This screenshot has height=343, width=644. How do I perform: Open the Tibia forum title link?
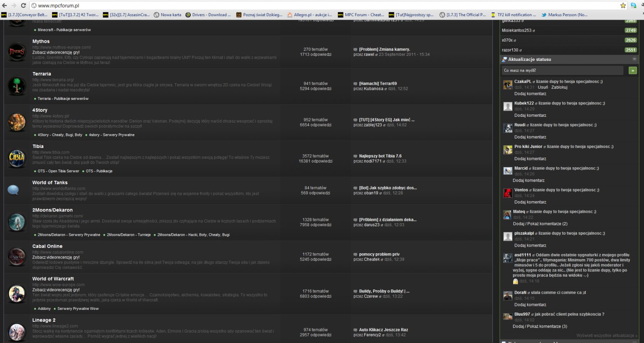tap(38, 146)
